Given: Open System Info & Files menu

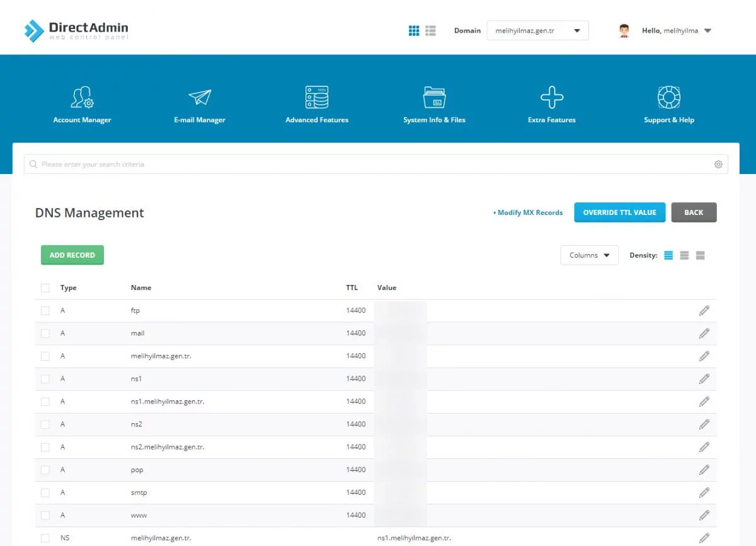Looking at the screenshot, I should click(434, 105).
